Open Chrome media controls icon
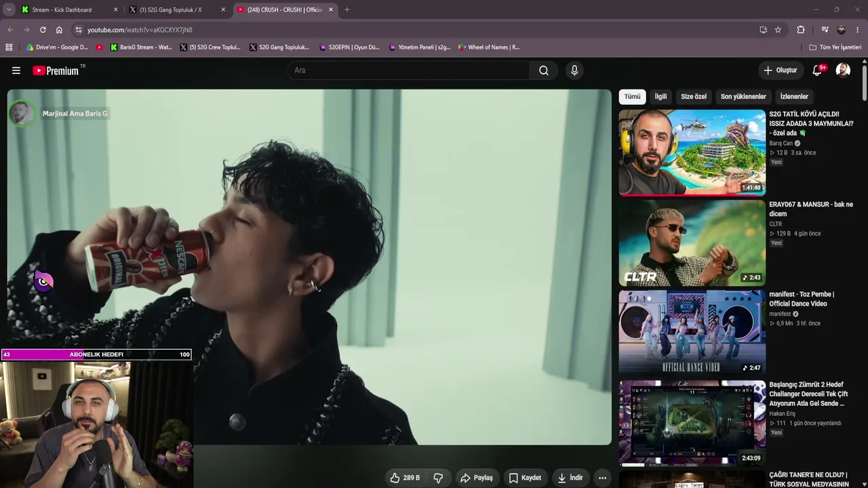Viewport: 868px width, 488px height. [825, 30]
